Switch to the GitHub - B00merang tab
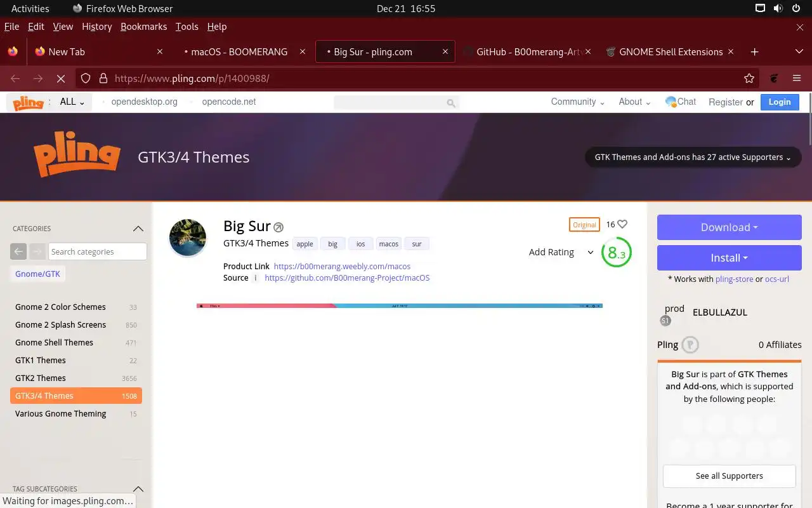Image resolution: width=812 pixels, height=508 pixels. pyautogui.click(x=527, y=51)
